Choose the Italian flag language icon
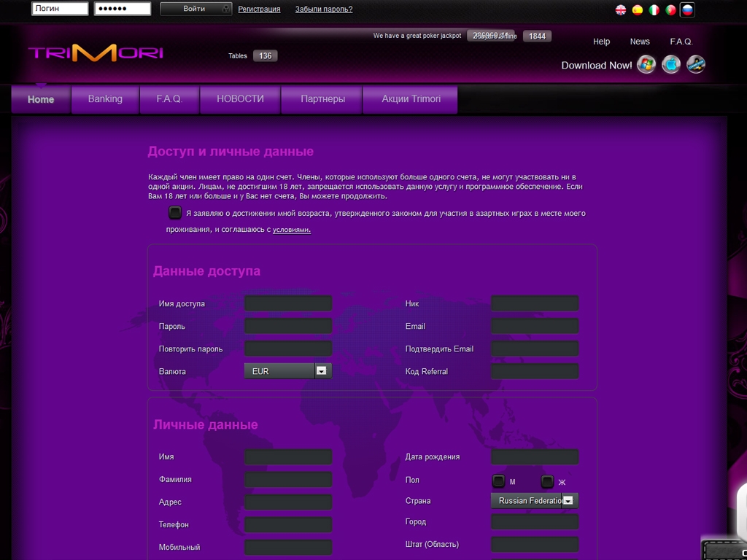The image size is (747, 560). pyautogui.click(x=654, y=10)
